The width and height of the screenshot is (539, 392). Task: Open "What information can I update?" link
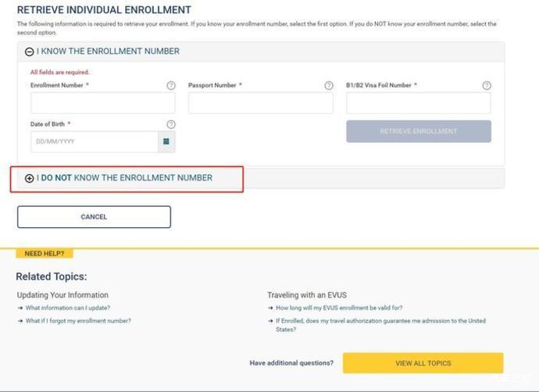pyautogui.click(x=68, y=308)
